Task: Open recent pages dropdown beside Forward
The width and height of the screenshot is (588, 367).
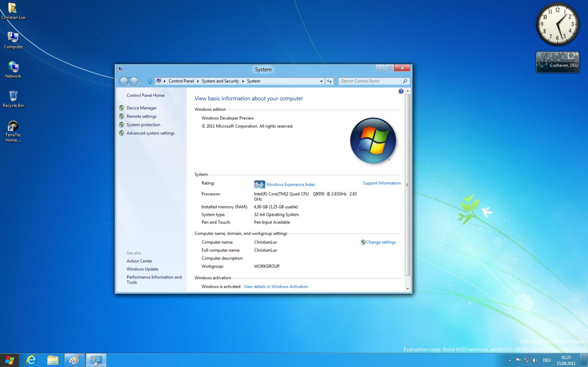Action: 141,81
